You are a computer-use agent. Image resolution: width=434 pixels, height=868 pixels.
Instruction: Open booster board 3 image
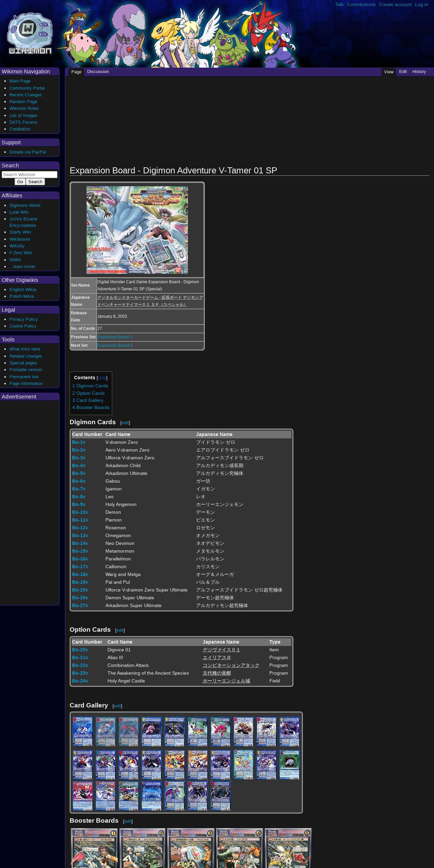click(191, 848)
